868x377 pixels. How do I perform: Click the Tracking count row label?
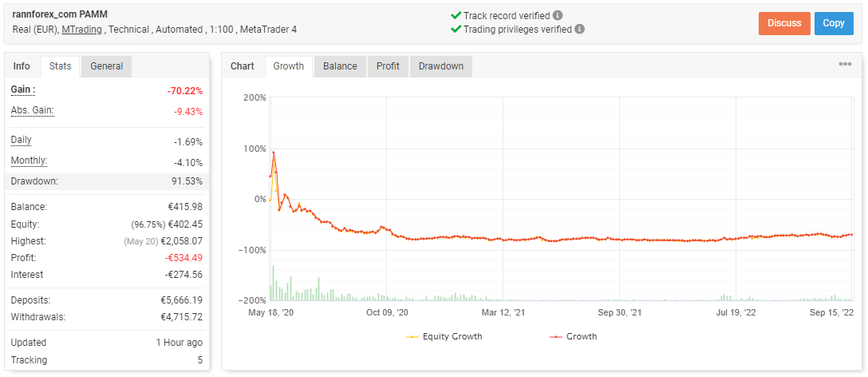tap(29, 359)
